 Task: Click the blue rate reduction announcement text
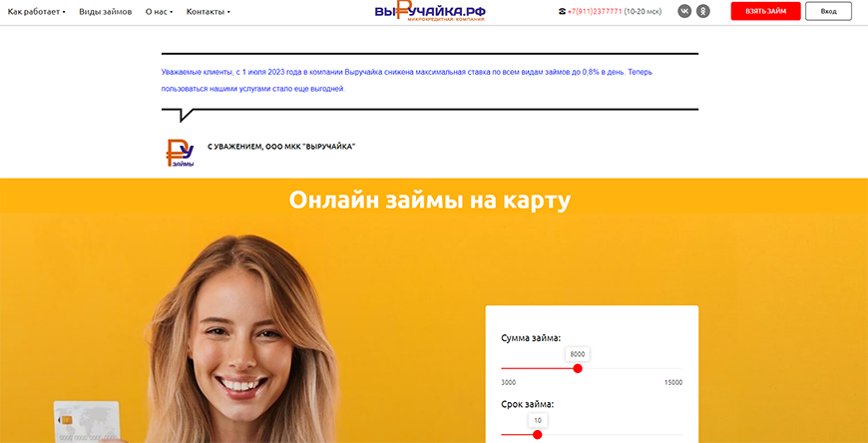(407, 80)
